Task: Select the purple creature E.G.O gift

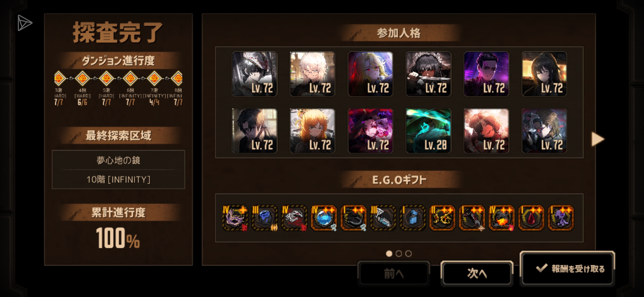Action: click(x=561, y=218)
